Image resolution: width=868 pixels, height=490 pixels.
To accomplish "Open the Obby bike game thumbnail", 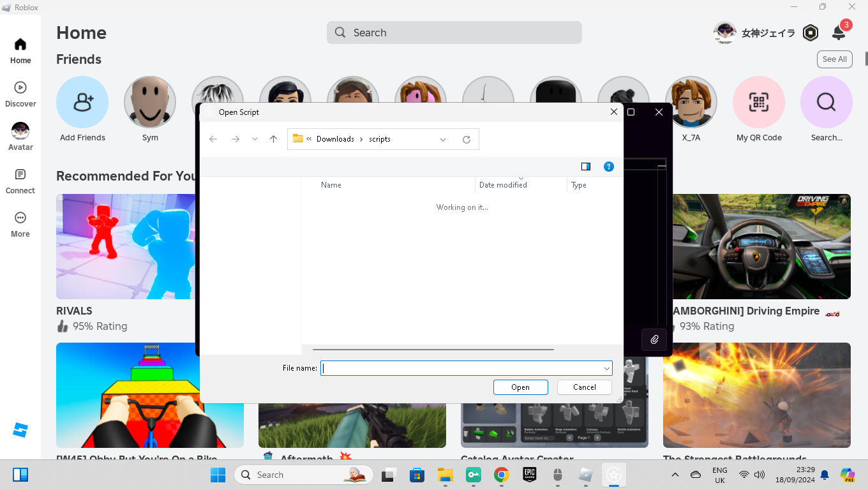I will pyautogui.click(x=150, y=395).
